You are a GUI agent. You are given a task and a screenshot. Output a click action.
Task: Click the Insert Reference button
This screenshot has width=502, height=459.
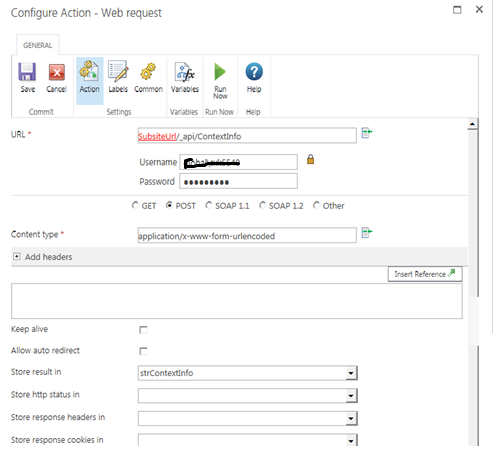pos(425,274)
